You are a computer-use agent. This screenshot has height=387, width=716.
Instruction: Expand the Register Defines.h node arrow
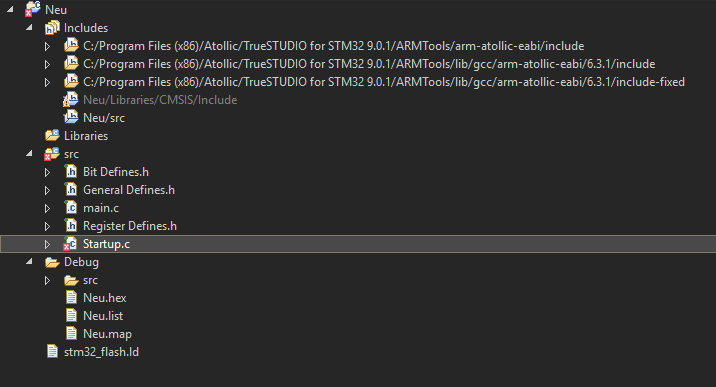tap(47, 226)
